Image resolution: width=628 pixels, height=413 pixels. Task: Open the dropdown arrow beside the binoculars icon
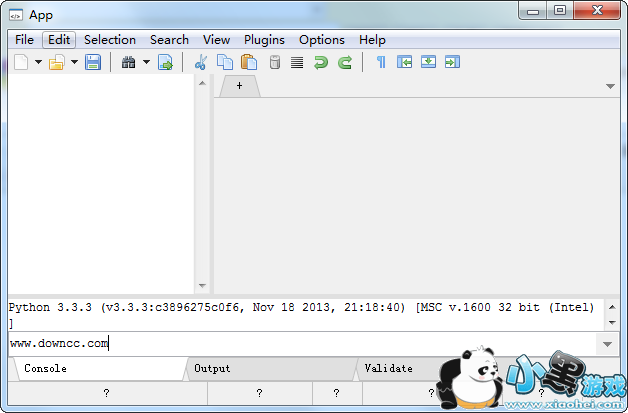[x=147, y=62]
